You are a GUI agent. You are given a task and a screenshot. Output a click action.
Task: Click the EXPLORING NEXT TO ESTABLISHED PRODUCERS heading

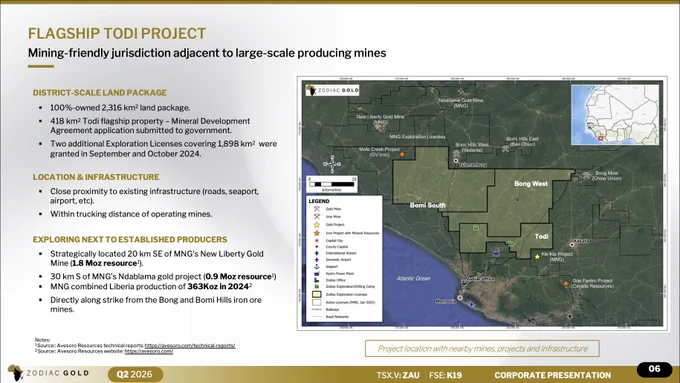pos(130,239)
